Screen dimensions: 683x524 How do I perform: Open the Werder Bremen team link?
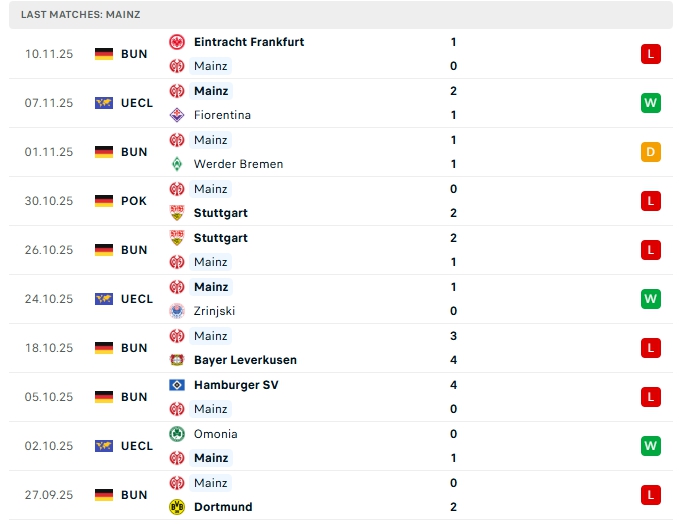238,164
